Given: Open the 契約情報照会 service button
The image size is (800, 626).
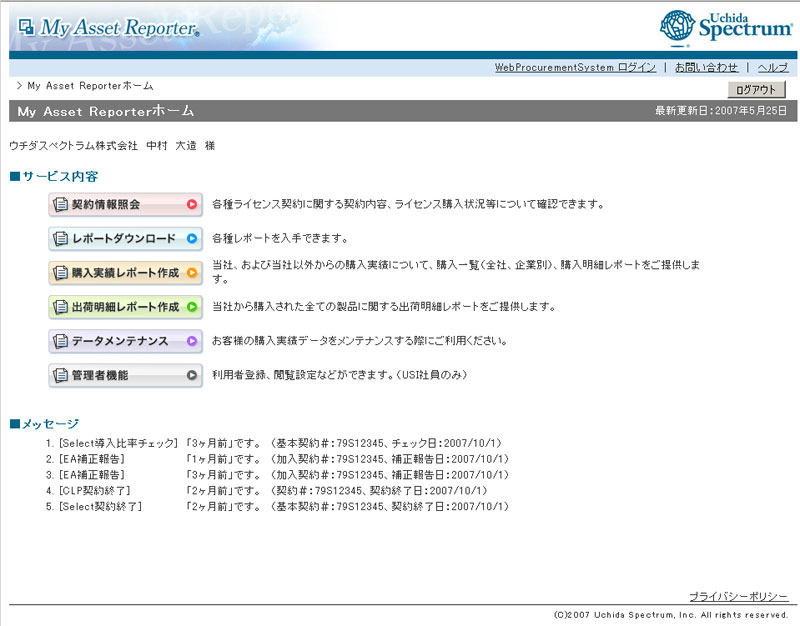Looking at the screenshot, I should click(126, 205).
